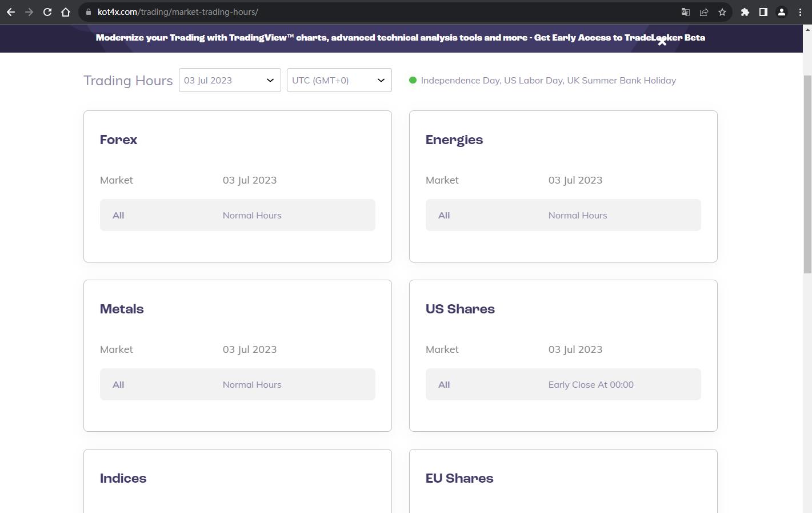Click the page vertical scrollbar
Image resolution: width=812 pixels, height=513 pixels.
coord(807,174)
